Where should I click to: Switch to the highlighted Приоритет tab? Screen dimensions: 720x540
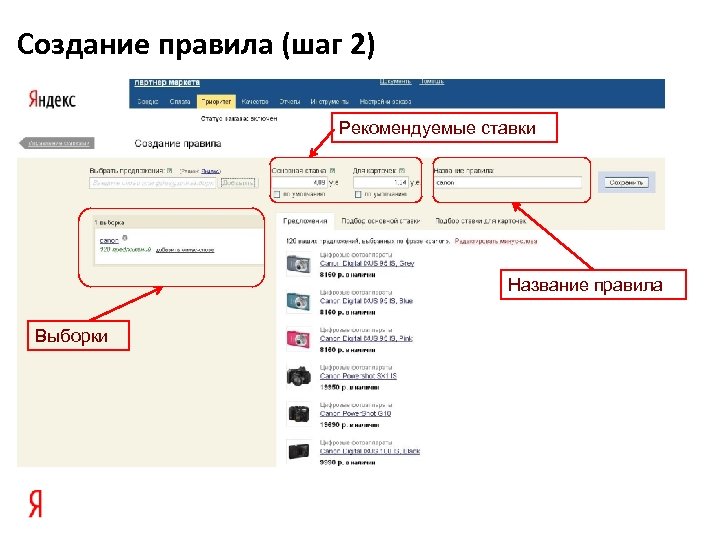[x=216, y=101]
